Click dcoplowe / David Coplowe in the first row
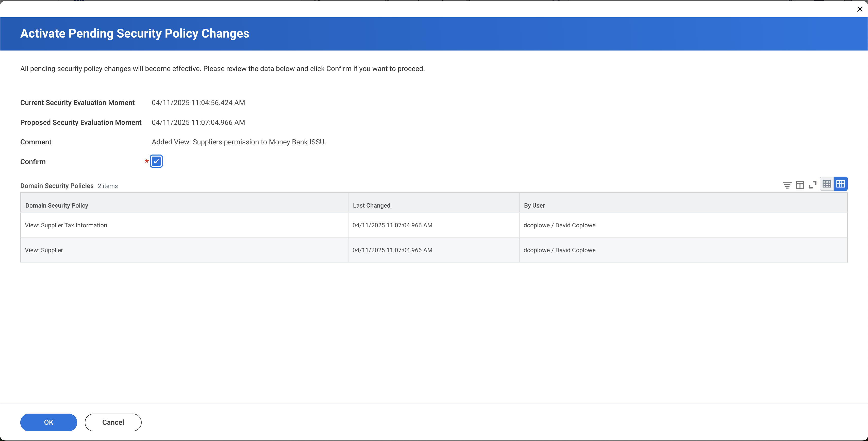 (559, 225)
